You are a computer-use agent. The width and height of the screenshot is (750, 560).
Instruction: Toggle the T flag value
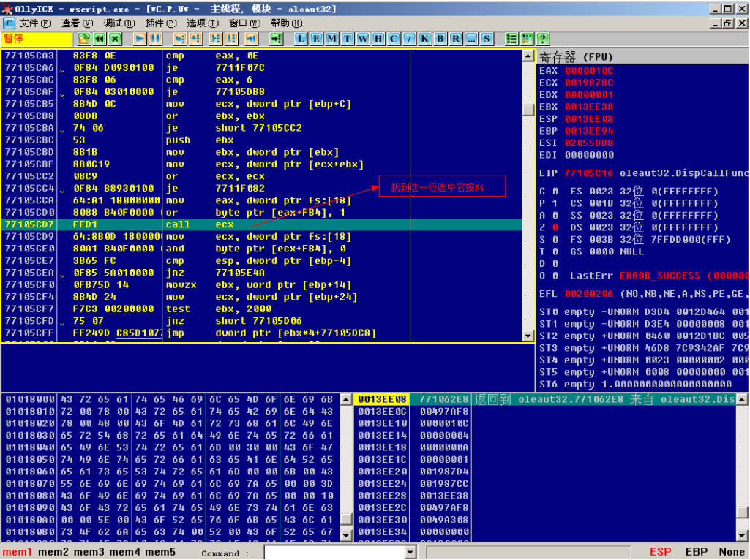click(555, 251)
